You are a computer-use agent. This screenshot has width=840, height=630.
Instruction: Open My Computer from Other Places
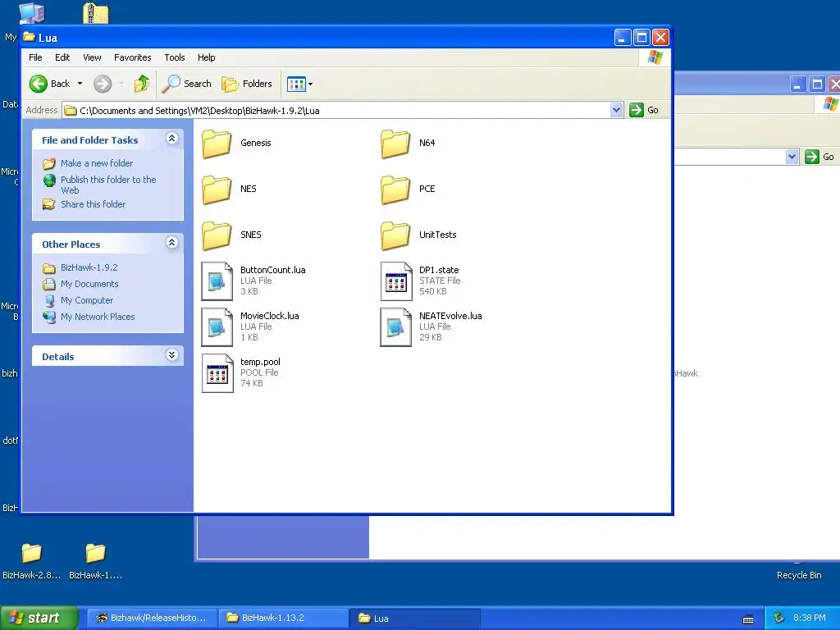coord(87,300)
